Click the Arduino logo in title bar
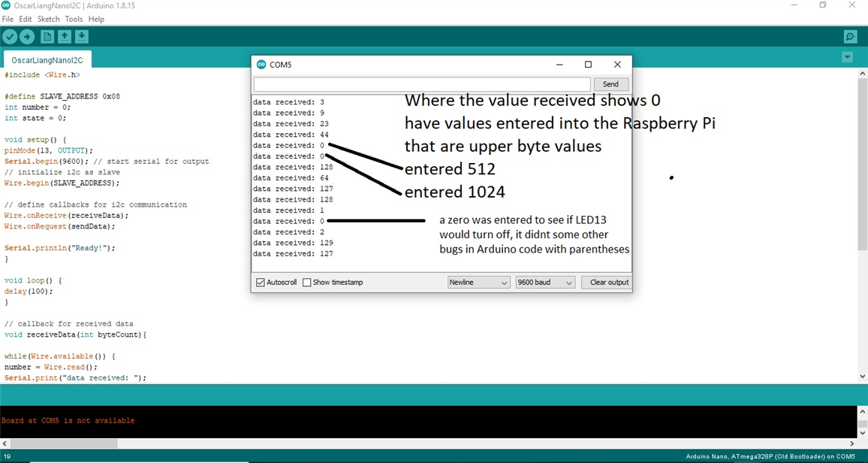868x463 pixels. (6, 5)
